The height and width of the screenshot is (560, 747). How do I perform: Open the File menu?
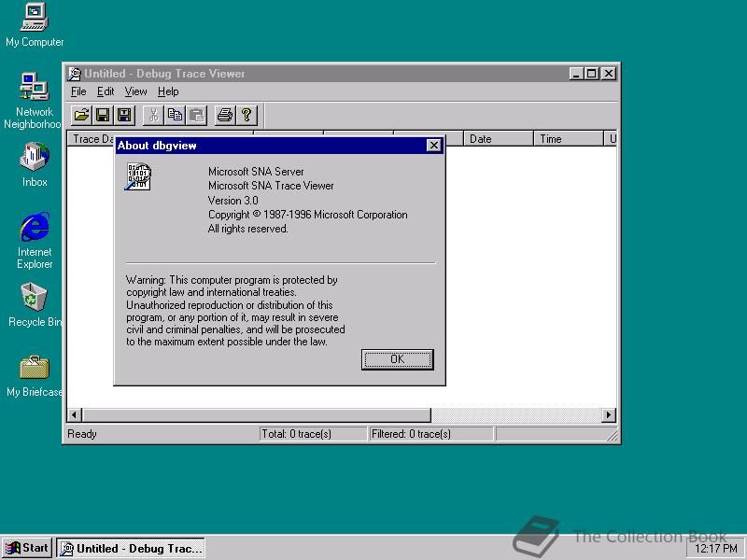(x=78, y=91)
